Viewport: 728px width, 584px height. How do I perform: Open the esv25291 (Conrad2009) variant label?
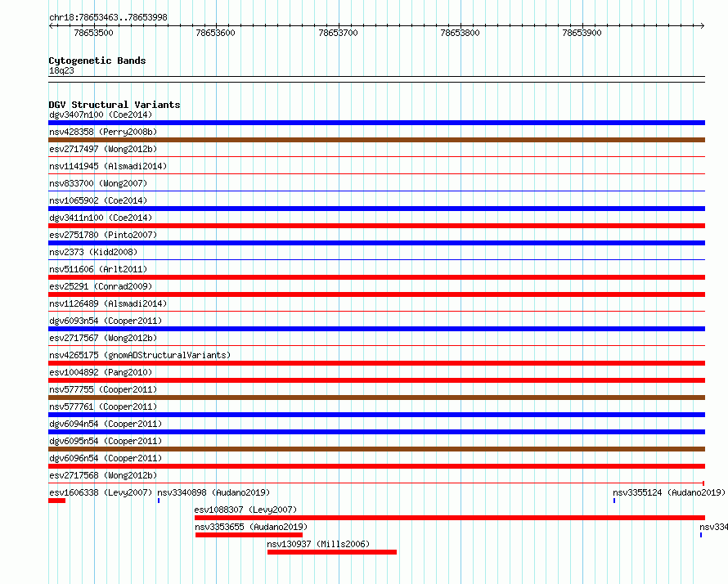tap(101, 286)
